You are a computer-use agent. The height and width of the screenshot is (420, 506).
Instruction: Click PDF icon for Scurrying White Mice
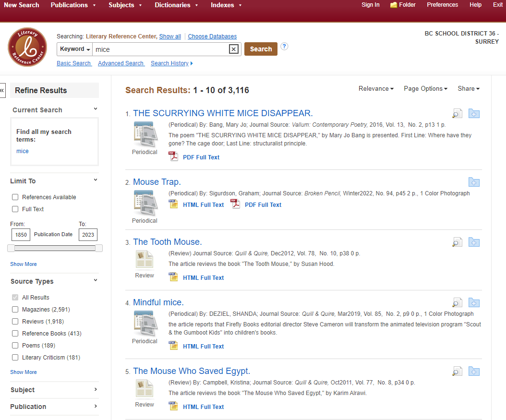click(173, 156)
